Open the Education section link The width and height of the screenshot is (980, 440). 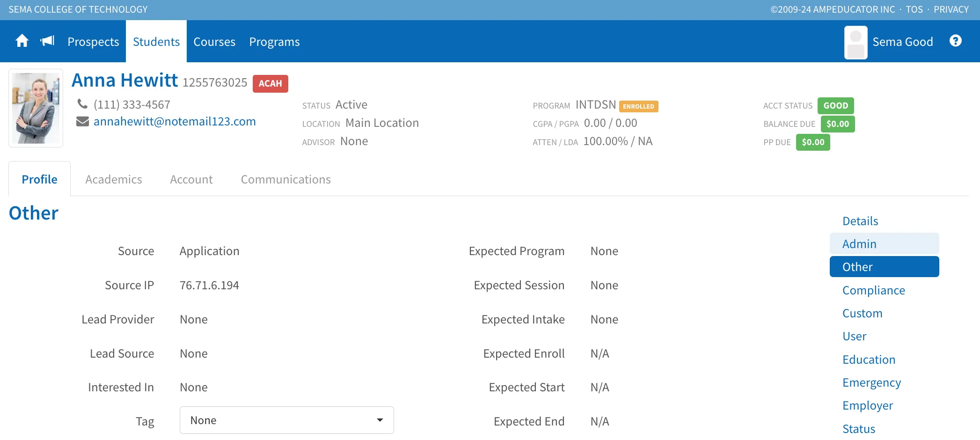click(x=869, y=359)
